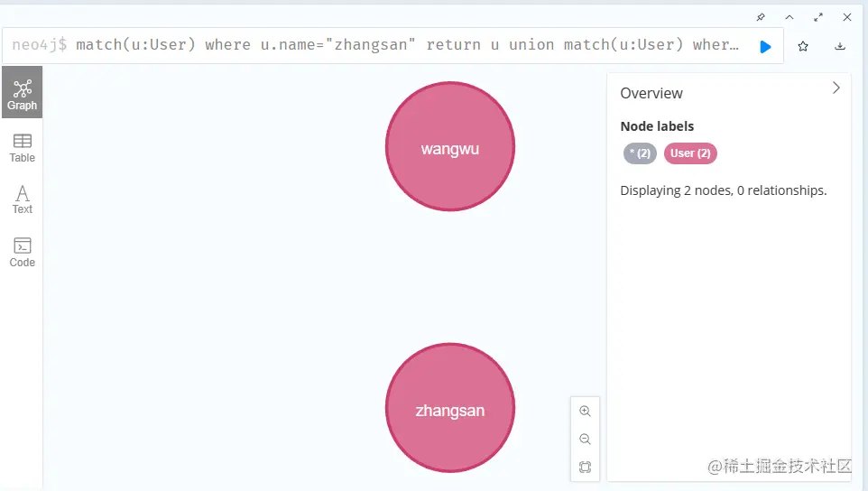Image resolution: width=868 pixels, height=491 pixels.
Task: Show the Code view
Action: click(x=22, y=252)
